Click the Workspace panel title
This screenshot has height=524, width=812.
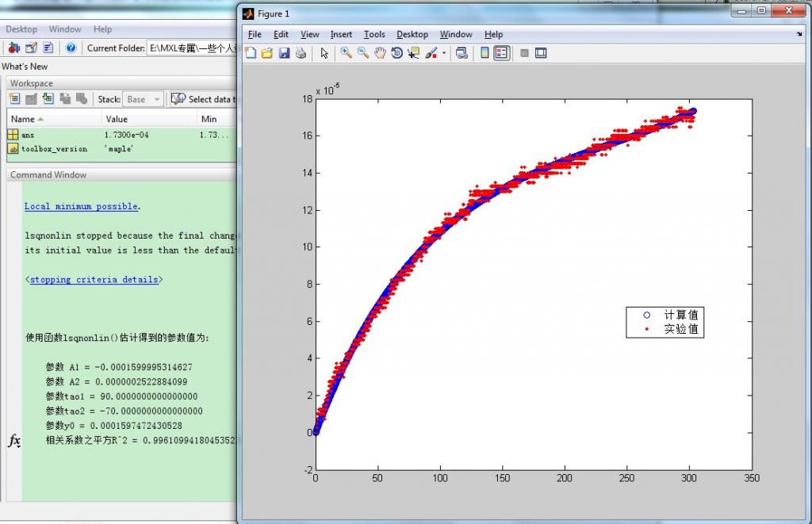32,83
